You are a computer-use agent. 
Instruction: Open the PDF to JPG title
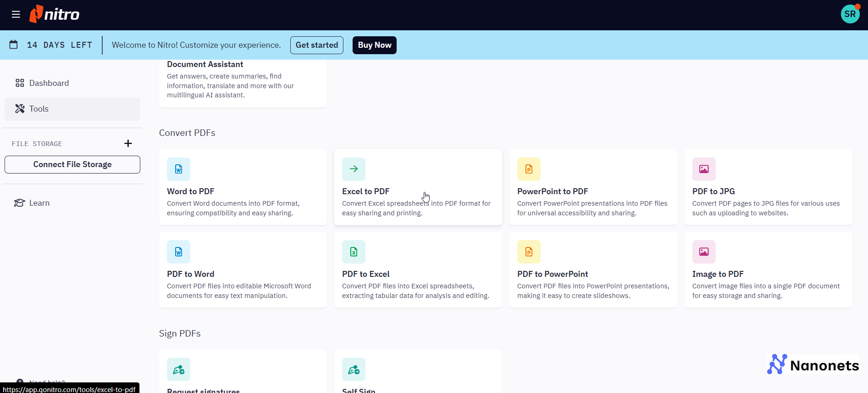[713, 191]
